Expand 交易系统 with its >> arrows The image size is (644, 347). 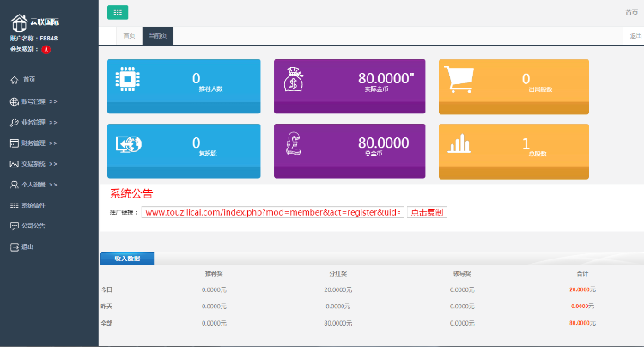[53, 164]
